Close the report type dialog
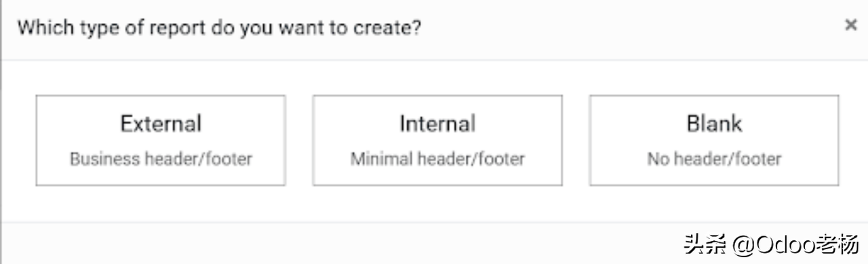Viewport: 868px width, 264px height. [x=850, y=26]
